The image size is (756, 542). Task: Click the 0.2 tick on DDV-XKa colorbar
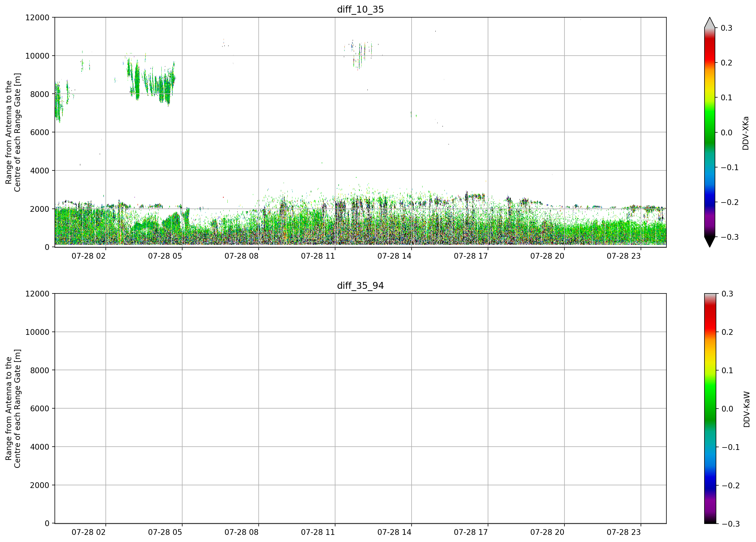pyautogui.click(x=727, y=63)
